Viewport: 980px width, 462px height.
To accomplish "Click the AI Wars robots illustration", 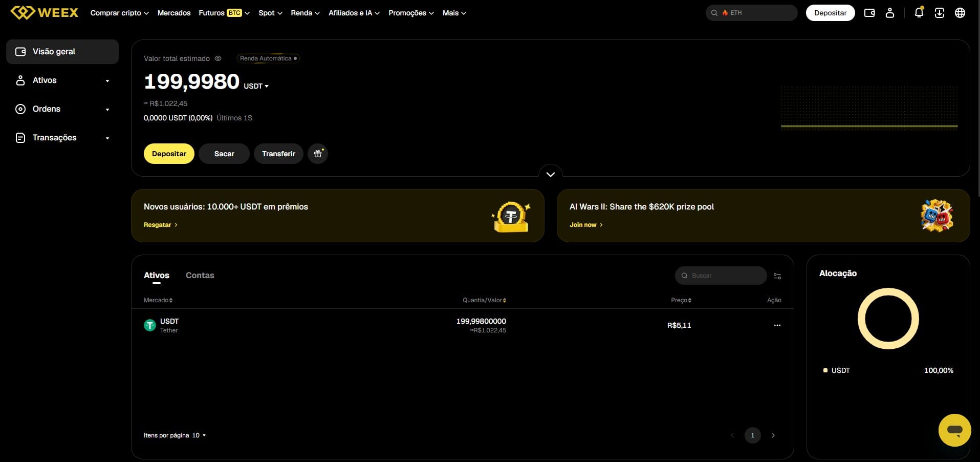I will [x=937, y=216].
